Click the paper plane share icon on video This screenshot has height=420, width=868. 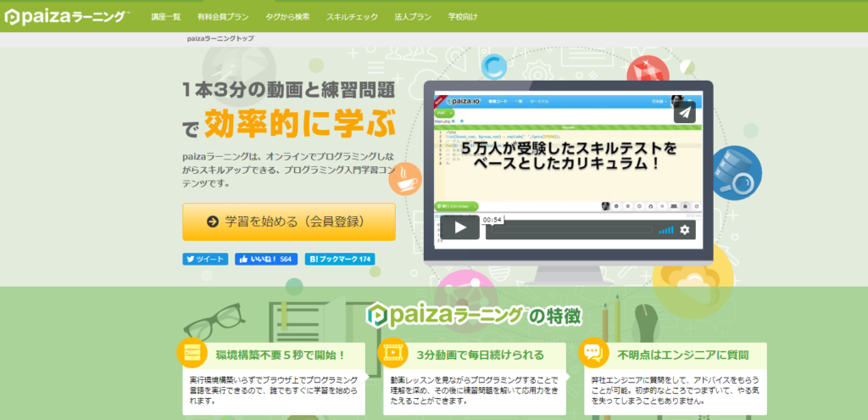(x=685, y=112)
